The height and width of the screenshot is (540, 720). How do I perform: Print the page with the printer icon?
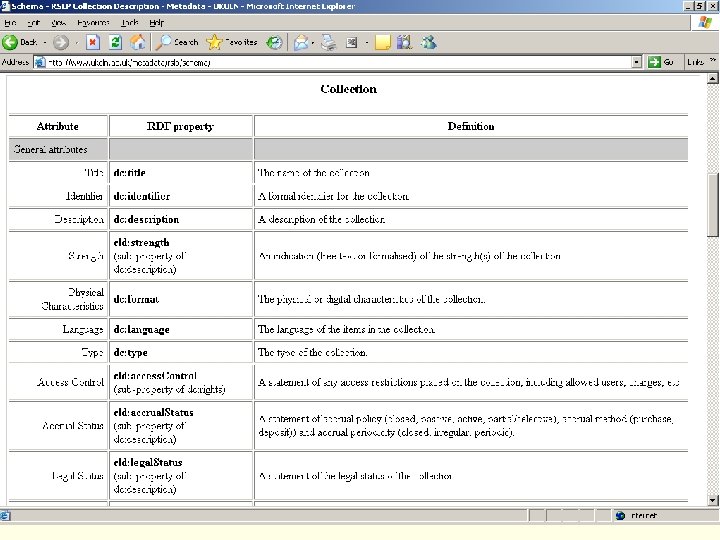click(328, 42)
